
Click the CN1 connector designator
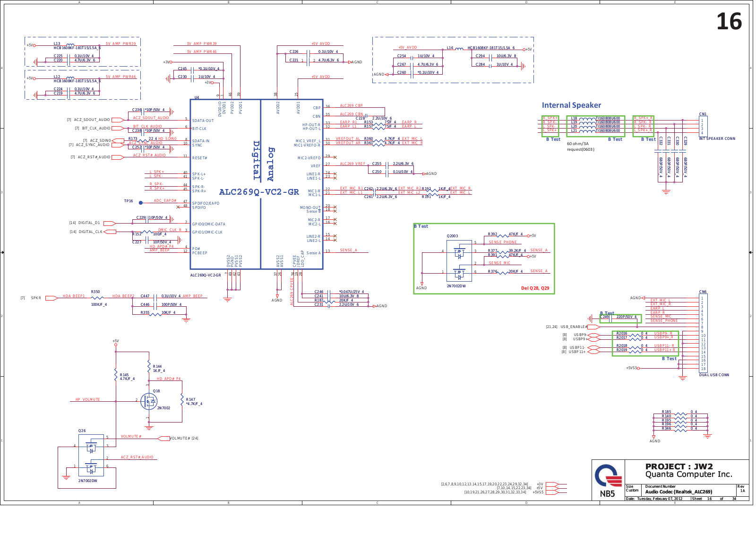point(703,114)
